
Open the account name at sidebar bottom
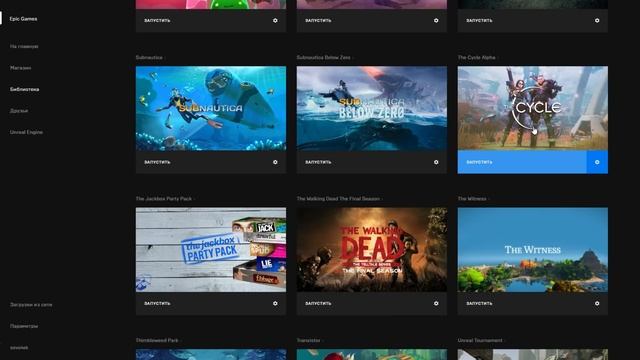click(x=19, y=347)
